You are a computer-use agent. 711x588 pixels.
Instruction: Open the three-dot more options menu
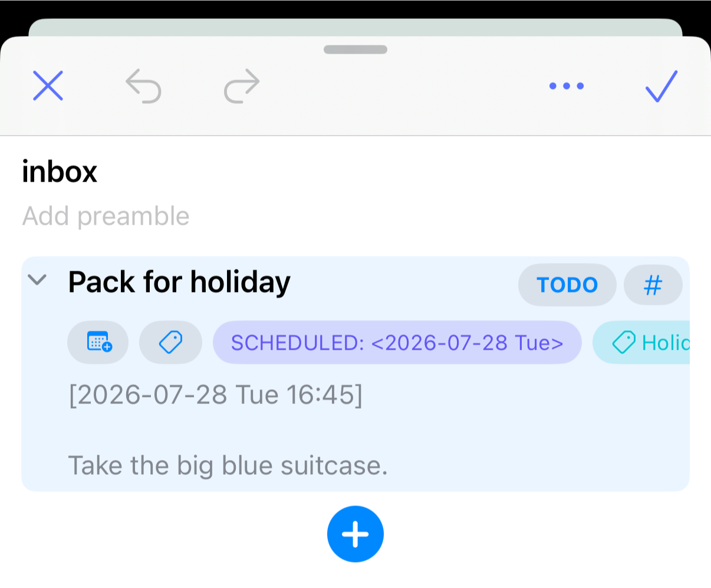click(567, 86)
